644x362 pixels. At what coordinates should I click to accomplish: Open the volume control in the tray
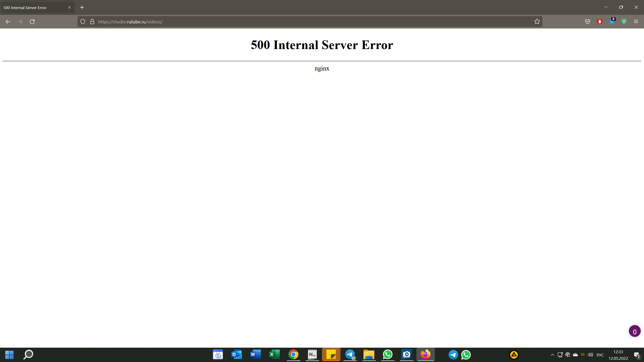pyautogui.click(x=590, y=355)
